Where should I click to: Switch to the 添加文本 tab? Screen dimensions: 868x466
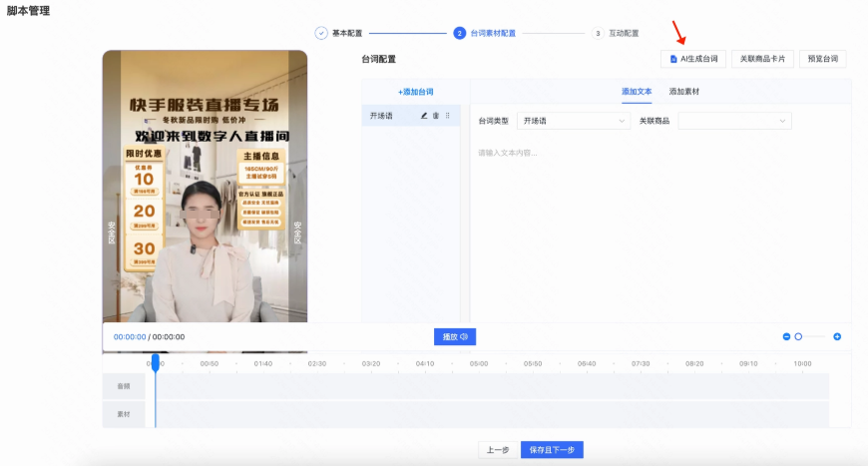tap(637, 92)
